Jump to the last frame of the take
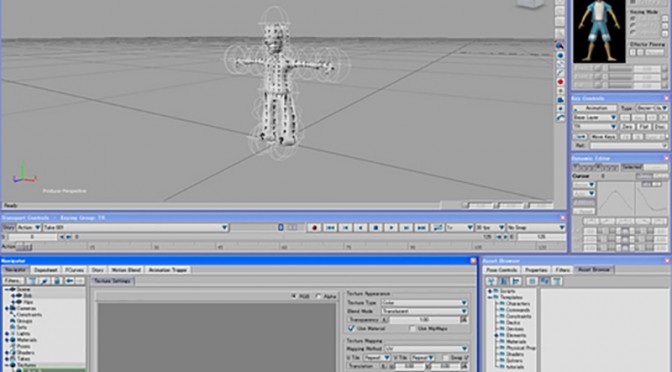 pos(422,228)
